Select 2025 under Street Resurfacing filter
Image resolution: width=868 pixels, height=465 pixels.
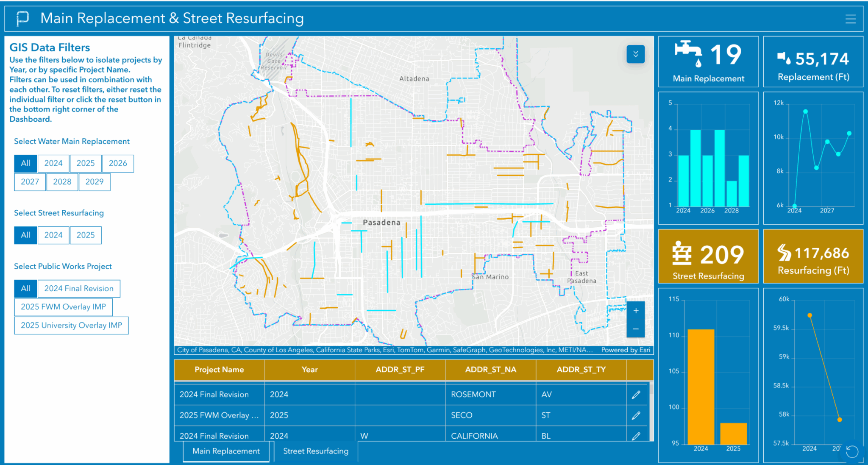(x=86, y=235)
